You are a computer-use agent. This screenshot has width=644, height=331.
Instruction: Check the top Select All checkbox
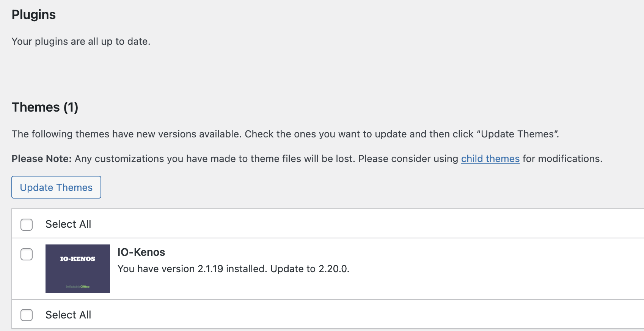point(27,224)
